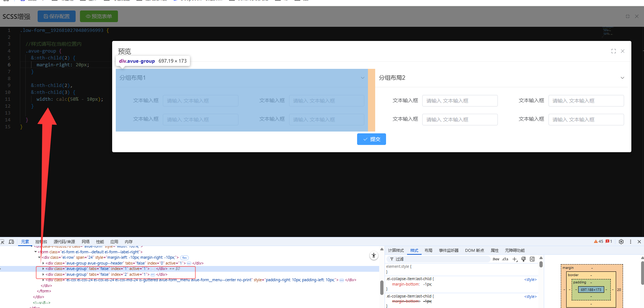Open the 无障碍功能 Accessibility tab
This screenshot has width=644, height=308.
(514, 250)
